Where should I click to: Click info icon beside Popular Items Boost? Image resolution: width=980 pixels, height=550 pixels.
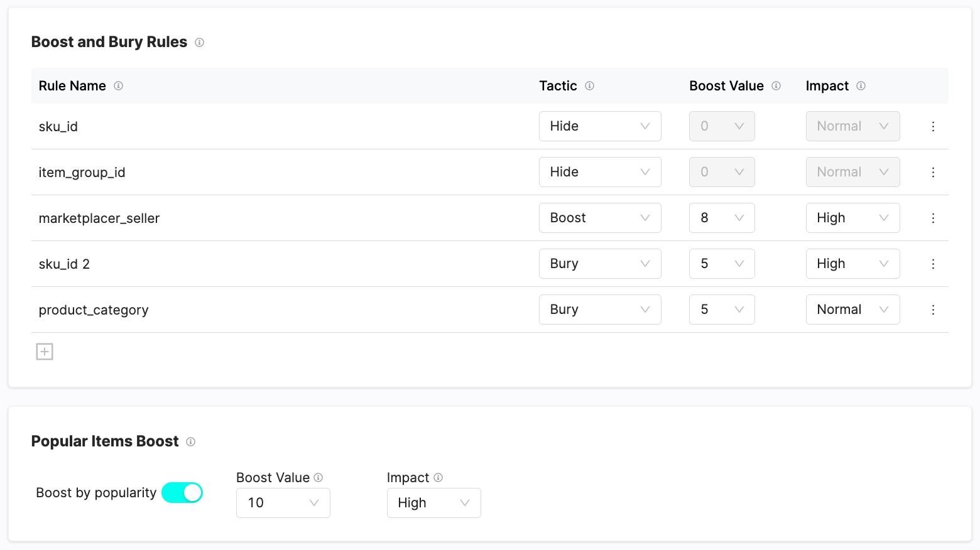[x=190, y=442]
